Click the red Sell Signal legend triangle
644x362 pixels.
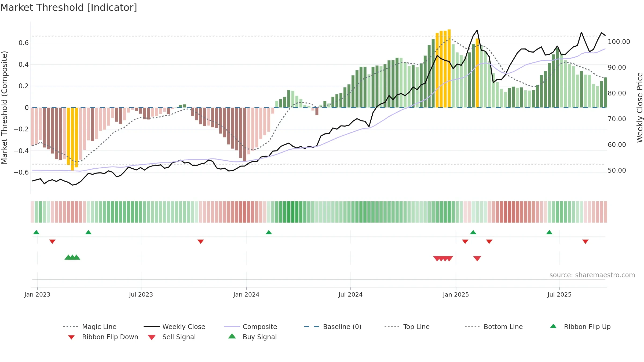pyautogui.click(x=152, y=337)
